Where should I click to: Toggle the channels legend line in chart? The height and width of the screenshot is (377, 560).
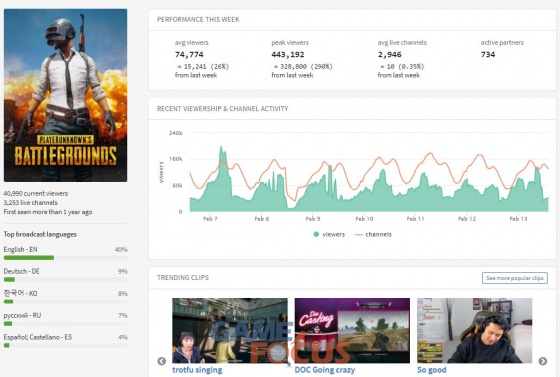pyautogui.click(x=359, y=235)
